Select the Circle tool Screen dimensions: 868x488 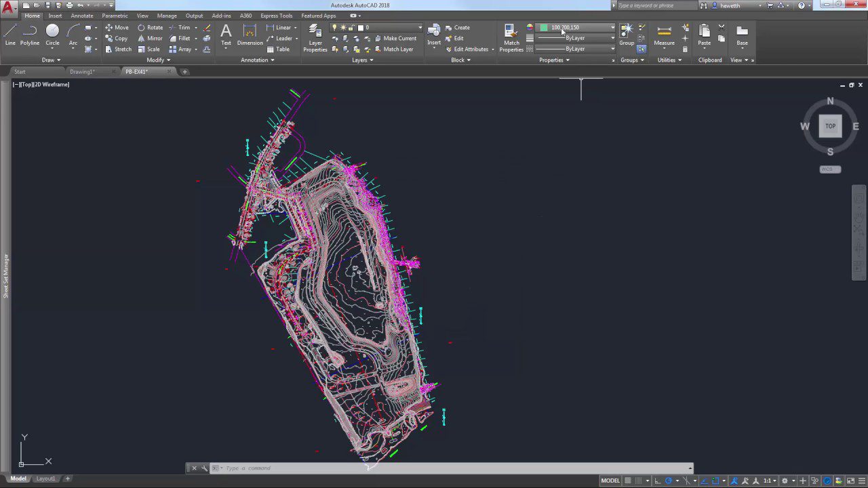click(x=52, y=34)
